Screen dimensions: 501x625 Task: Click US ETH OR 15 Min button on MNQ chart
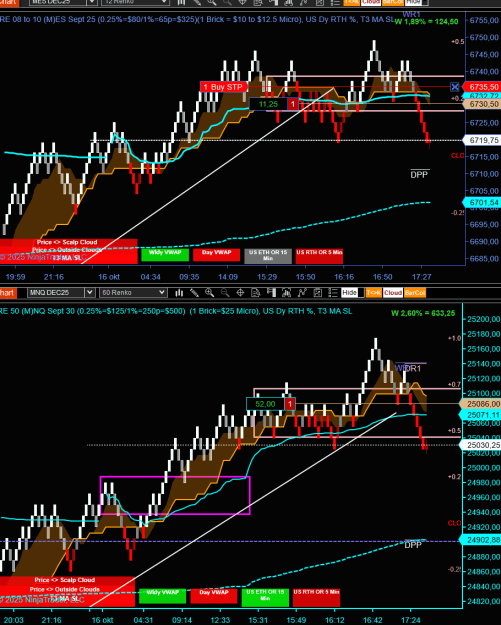tap(265, 597)
